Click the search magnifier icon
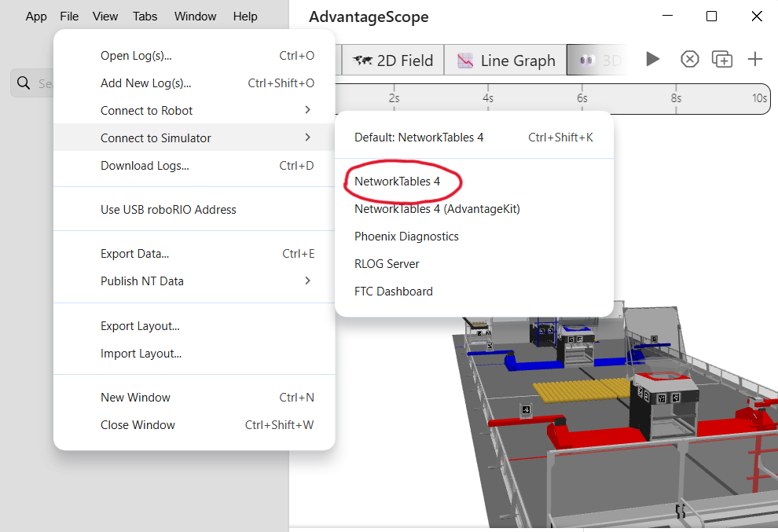778x532 pixels. 24,83
